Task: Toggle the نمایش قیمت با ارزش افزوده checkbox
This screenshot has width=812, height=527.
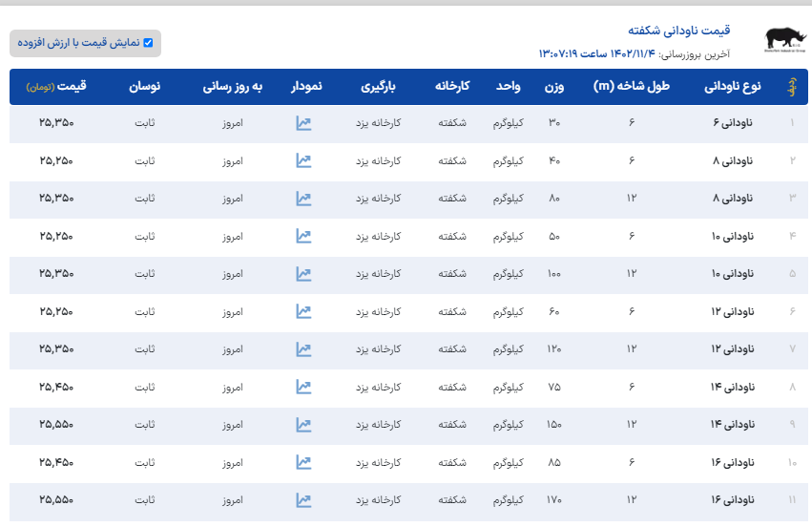Action: coord(148,43)
